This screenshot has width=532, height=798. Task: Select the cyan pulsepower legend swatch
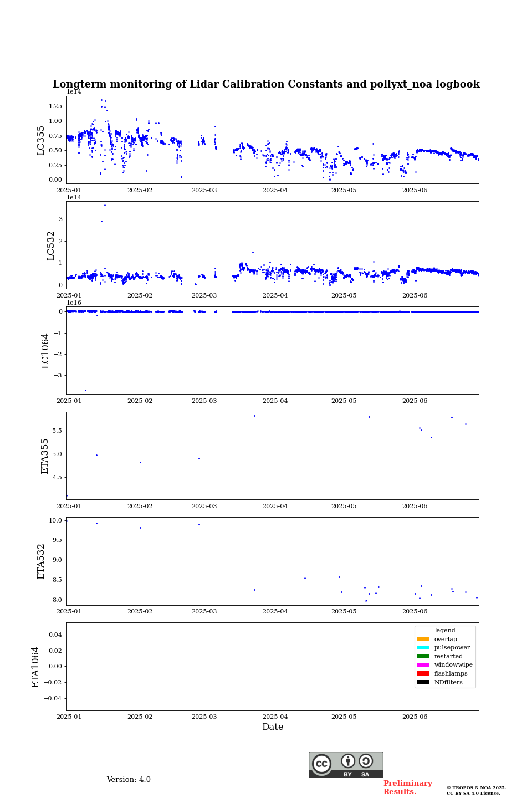click(x=423, y=648)
